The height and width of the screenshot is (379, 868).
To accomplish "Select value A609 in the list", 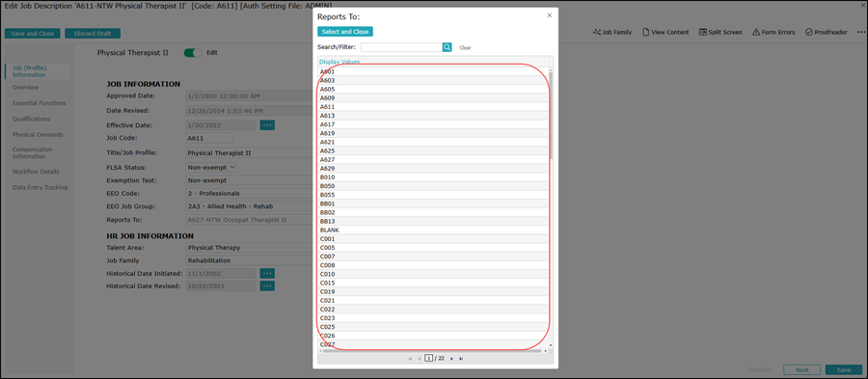I will point(433,98).
